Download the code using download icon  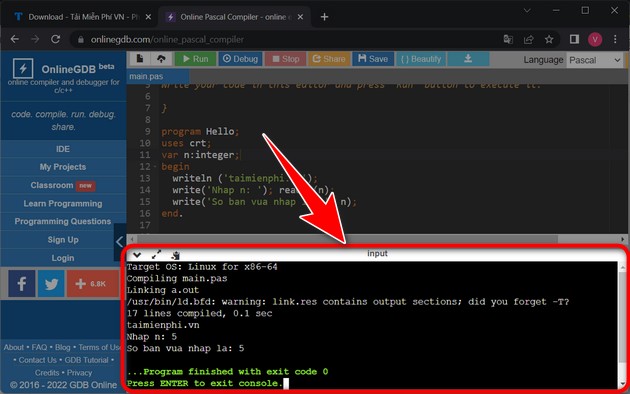click(468, 59)
